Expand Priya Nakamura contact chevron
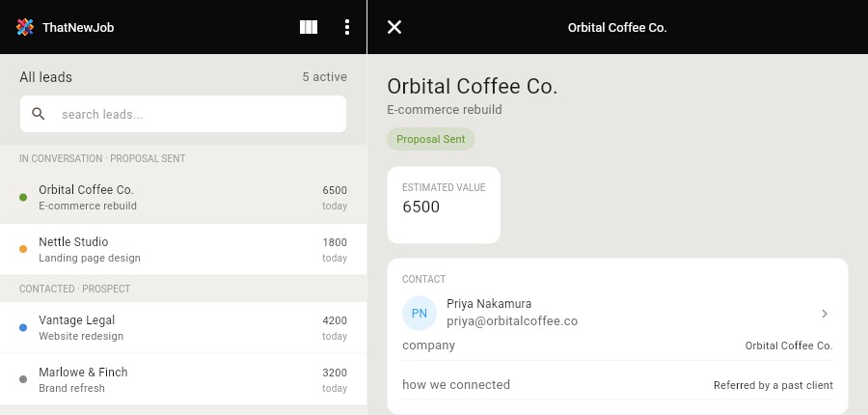Viewport: 868px width, 415px height. tap(825, 314)
